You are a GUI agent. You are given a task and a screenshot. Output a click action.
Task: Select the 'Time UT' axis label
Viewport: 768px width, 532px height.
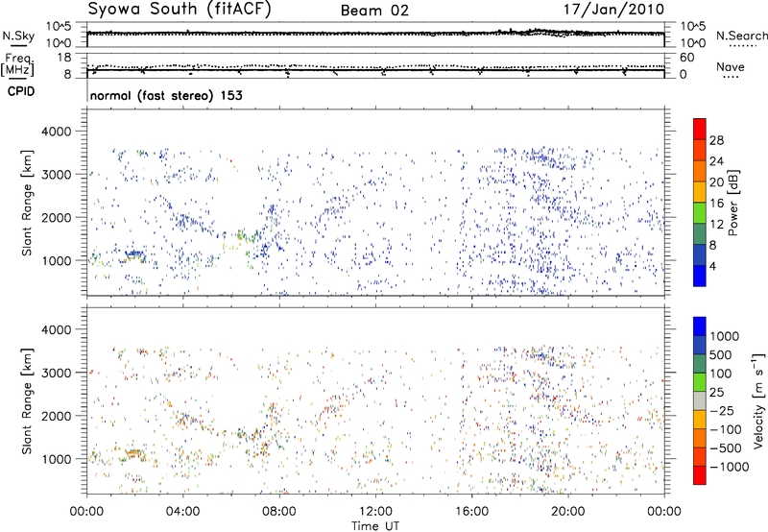pyautogui.click(x=375, y=526)
